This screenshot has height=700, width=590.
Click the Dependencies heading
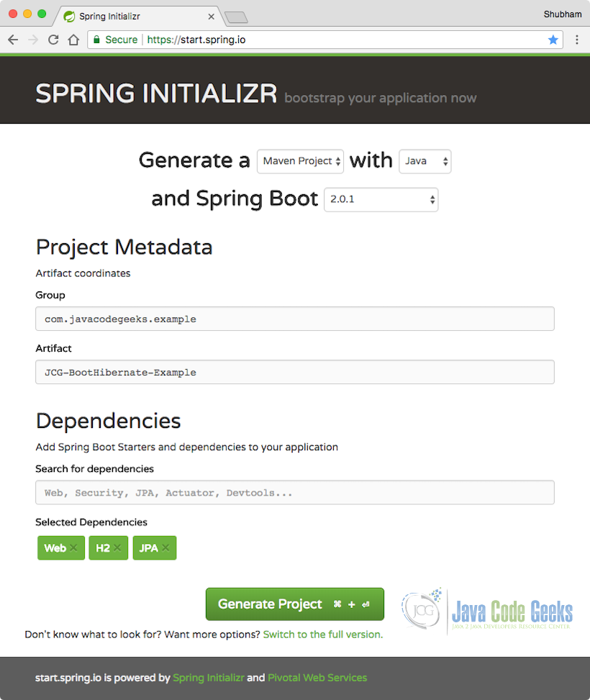pyautogui.click(x=108, y=421)
